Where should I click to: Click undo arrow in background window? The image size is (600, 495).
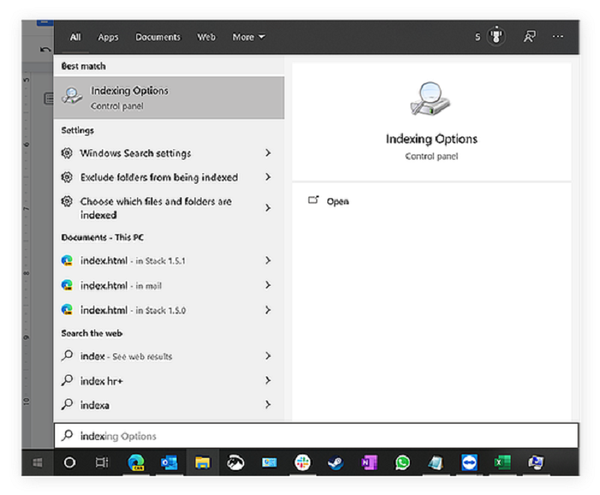45,49
